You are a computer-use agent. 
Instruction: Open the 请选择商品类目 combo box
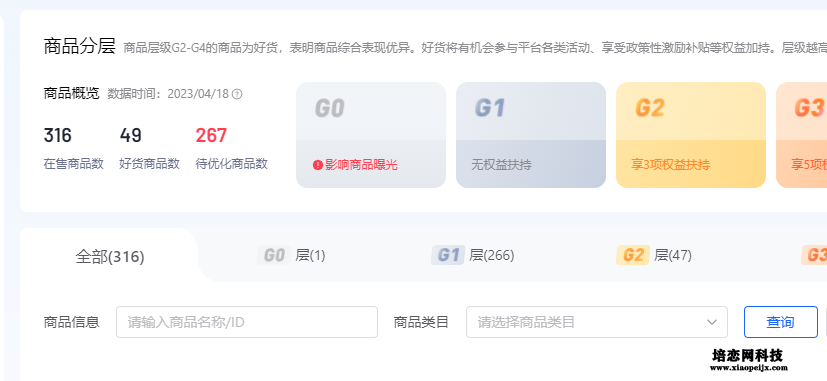coord(597,322)
